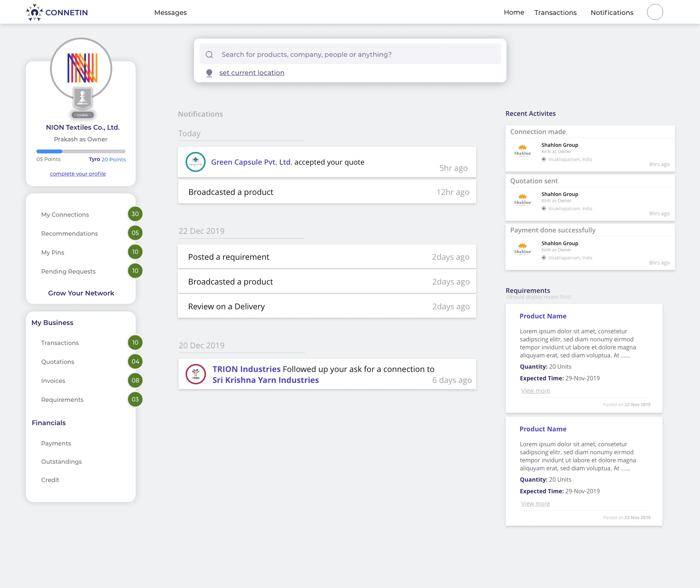Click set current location link
The width and height of the screenshot is (700, 588).
(x=252, y=73)
